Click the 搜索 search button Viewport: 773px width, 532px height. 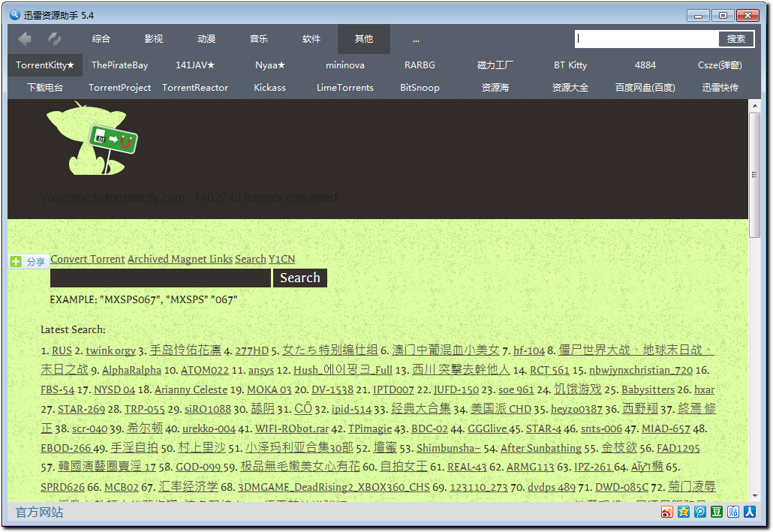(x=736, y=39)
